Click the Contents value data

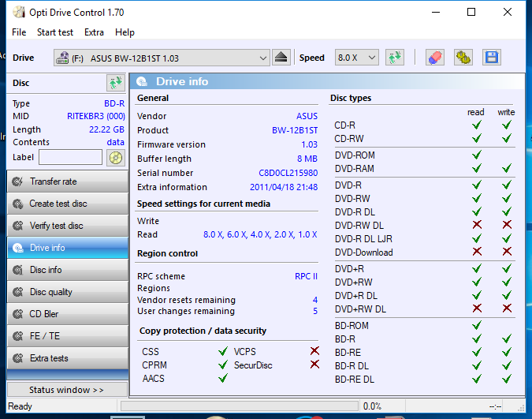point(115,142)
